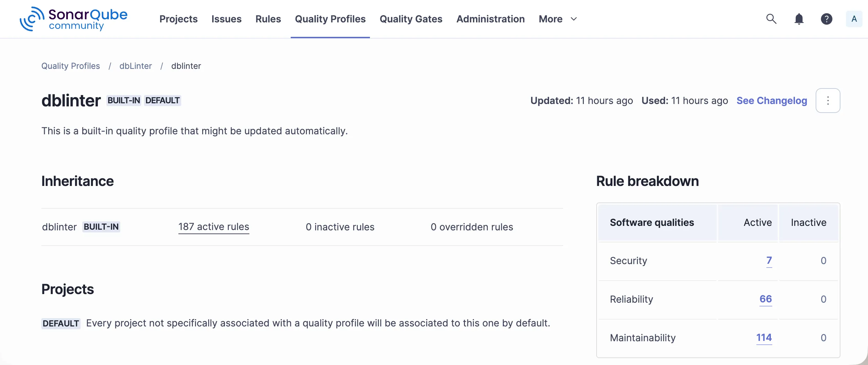The height and width of the screenshot is (365, 868).
Task: Open the Issues page
Action: (x=226, y=19)
